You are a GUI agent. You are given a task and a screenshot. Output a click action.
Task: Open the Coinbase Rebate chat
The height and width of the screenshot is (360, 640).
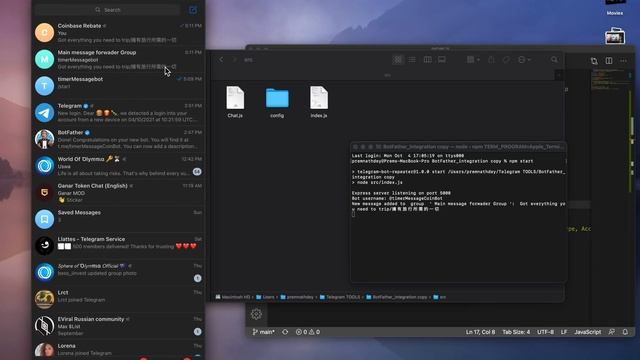click(118, 33)
